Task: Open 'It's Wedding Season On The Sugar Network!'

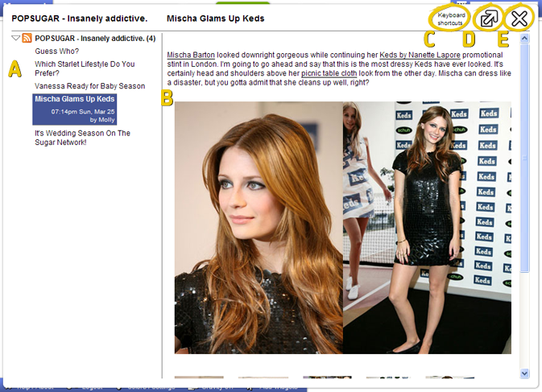Action: (x=83, y=138)
